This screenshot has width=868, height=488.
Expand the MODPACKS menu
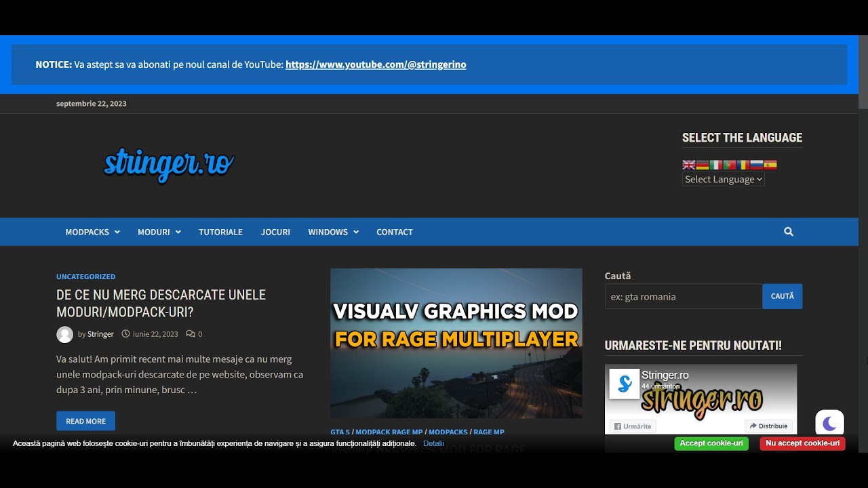[x=92, y=232]
